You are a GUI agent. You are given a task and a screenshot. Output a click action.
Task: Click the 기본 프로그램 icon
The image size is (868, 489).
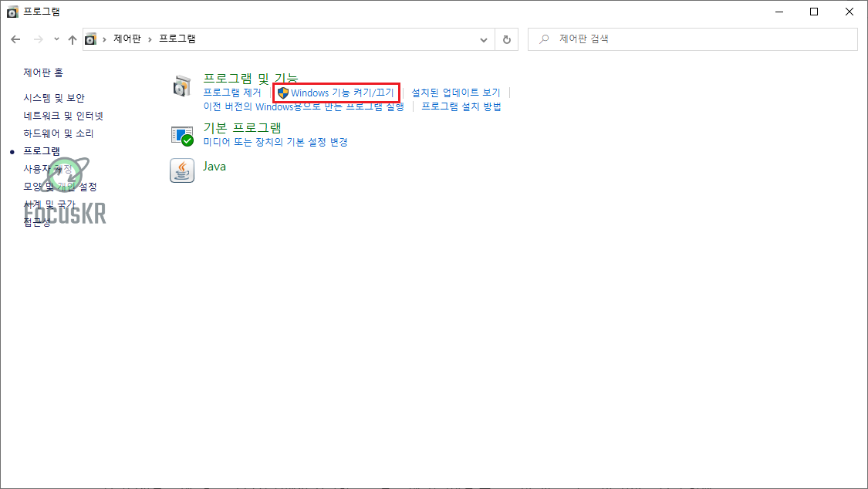click(x=182, y=136)
